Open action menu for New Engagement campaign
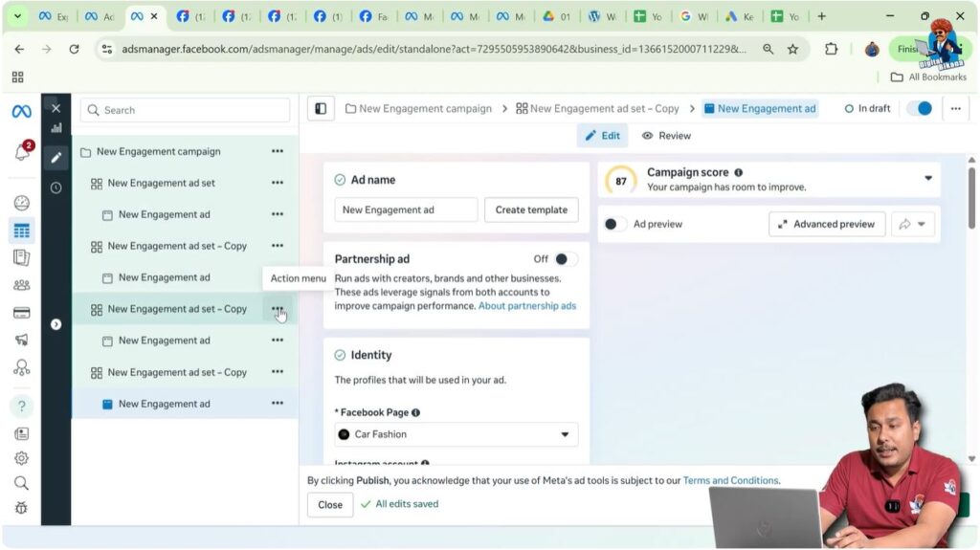980x550 pixels. click(278, 151)
